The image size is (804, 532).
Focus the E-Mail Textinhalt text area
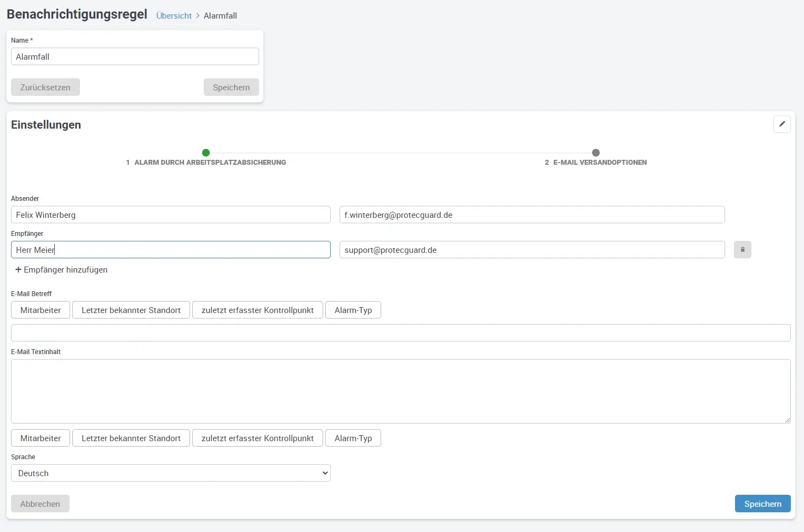[400, 391]
